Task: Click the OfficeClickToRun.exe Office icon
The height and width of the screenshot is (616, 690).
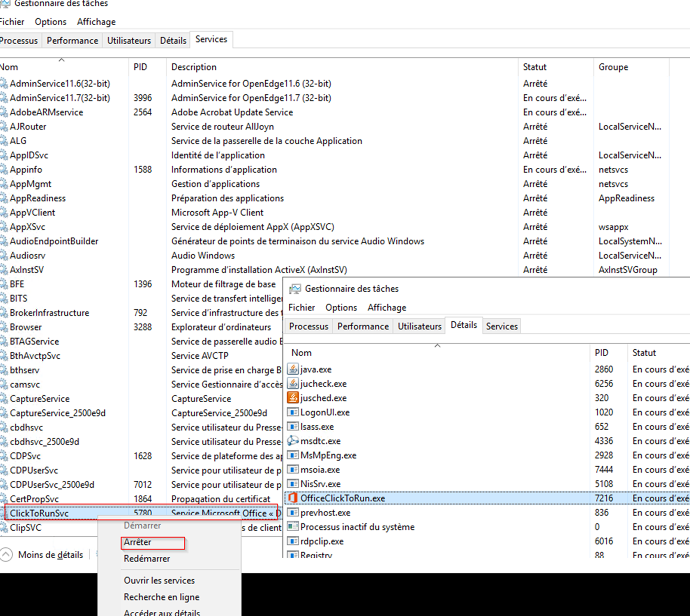Action: pyautogui.click(x=292, y=498)
